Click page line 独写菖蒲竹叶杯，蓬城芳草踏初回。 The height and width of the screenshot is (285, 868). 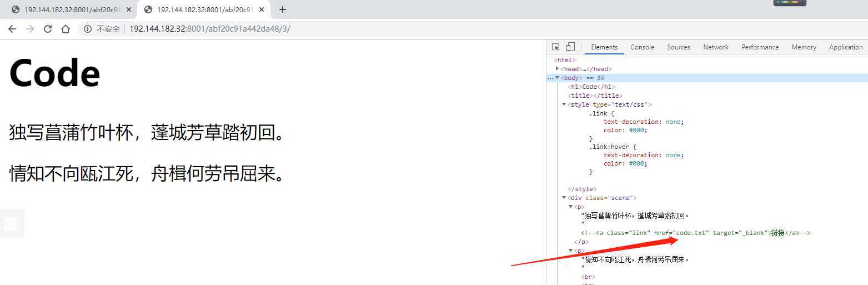(x=148, y=132)
